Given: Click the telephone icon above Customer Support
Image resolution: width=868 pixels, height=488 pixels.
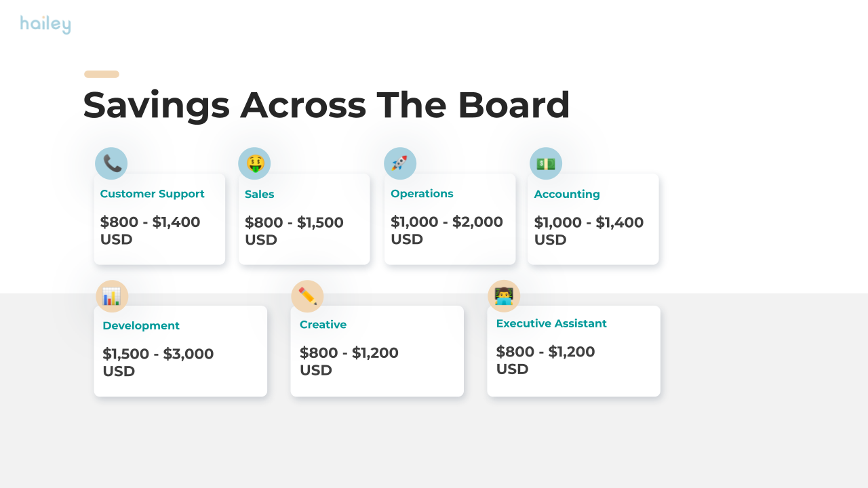Looking at the screenshot, I should click(x=111, y=163).
